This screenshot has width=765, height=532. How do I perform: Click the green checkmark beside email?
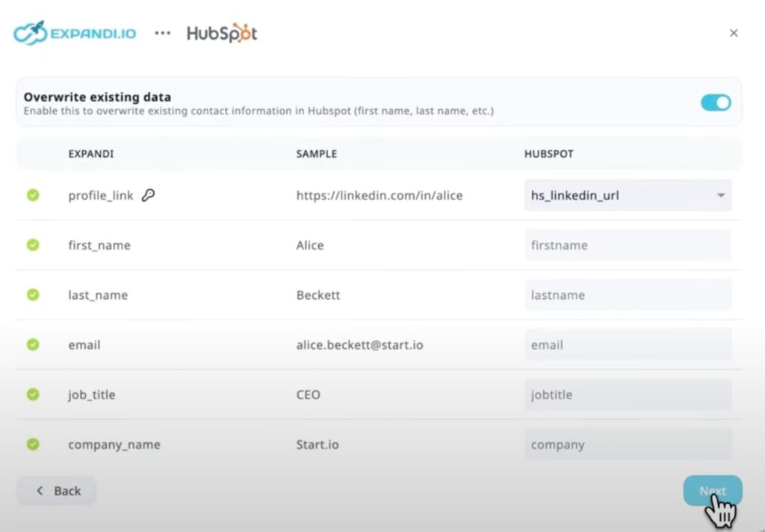coord(33,344)
